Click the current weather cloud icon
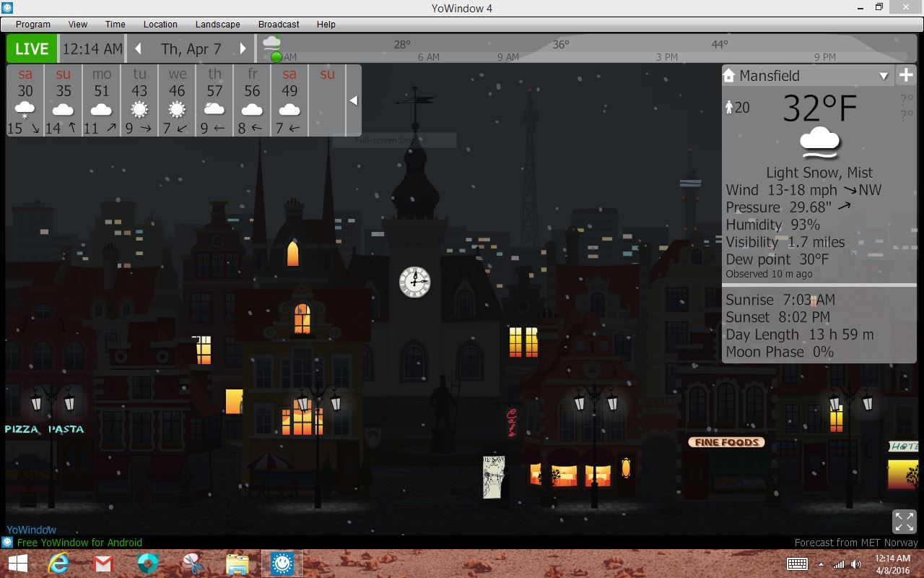This screenshot has width=924, height=578. (820, 143)
